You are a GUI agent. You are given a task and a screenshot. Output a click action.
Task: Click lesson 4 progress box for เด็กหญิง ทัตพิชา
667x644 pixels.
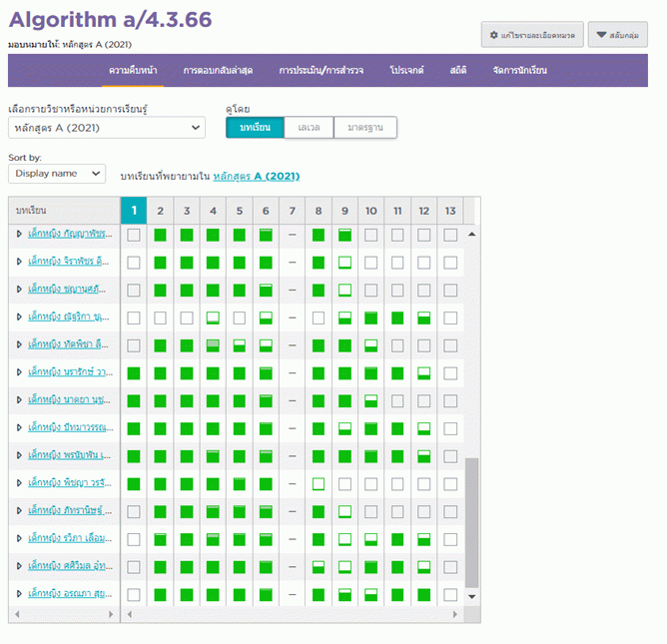click(213, 345)
